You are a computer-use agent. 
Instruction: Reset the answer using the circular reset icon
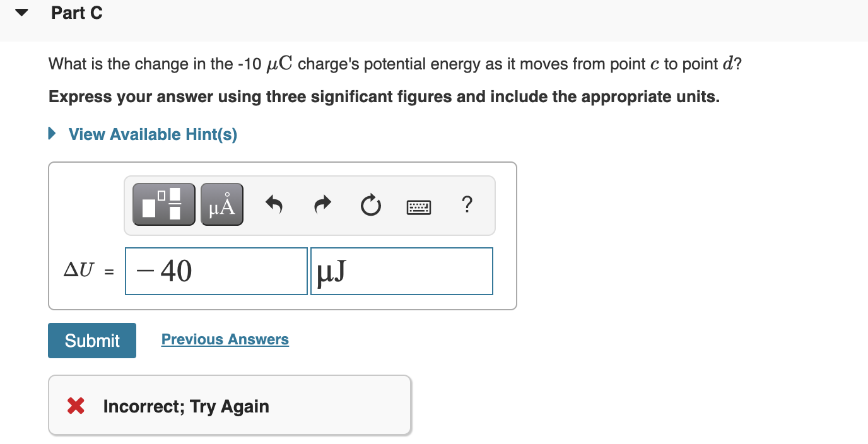pos(370,204)
